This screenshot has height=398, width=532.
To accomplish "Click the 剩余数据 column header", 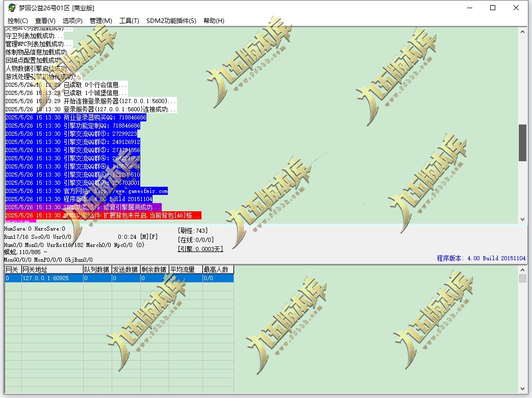I will pos(155,269).
